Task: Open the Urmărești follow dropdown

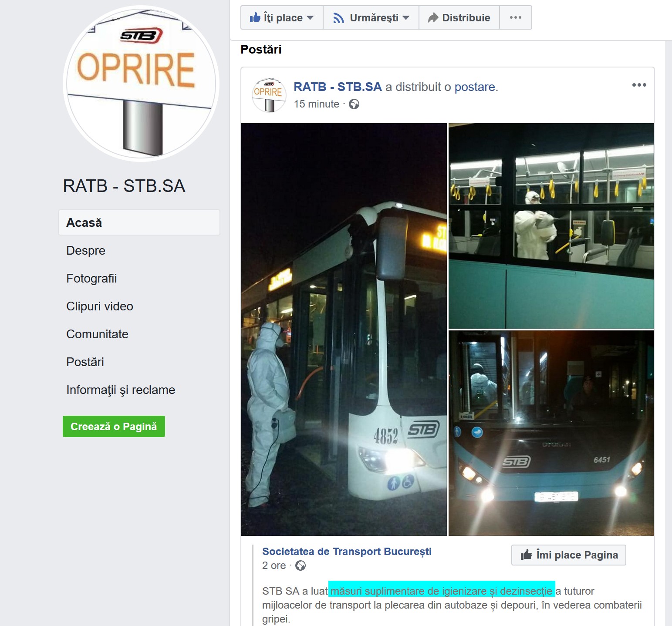Action: coord(371,17)
